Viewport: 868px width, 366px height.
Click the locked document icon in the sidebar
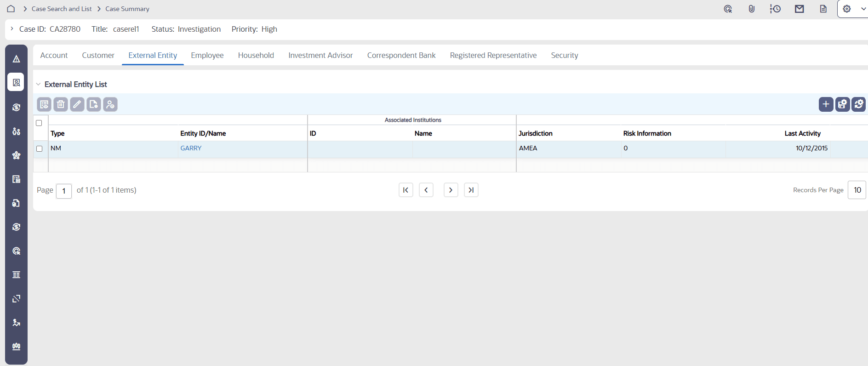(16, 203)
